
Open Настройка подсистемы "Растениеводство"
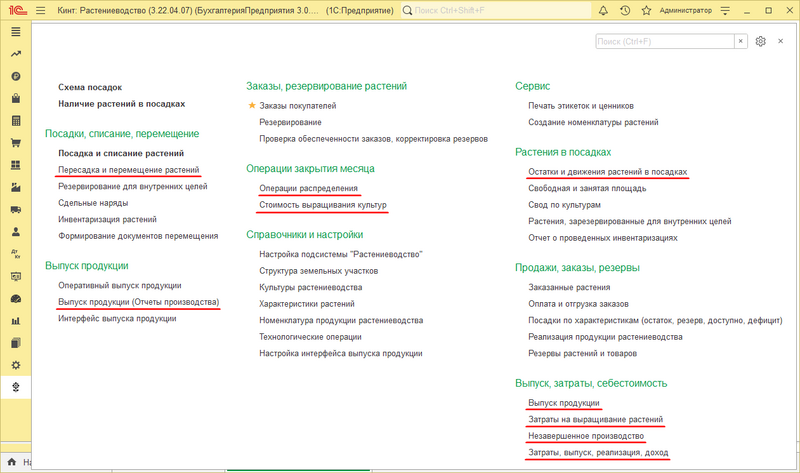pyautogui.click(x=340, y=254)
